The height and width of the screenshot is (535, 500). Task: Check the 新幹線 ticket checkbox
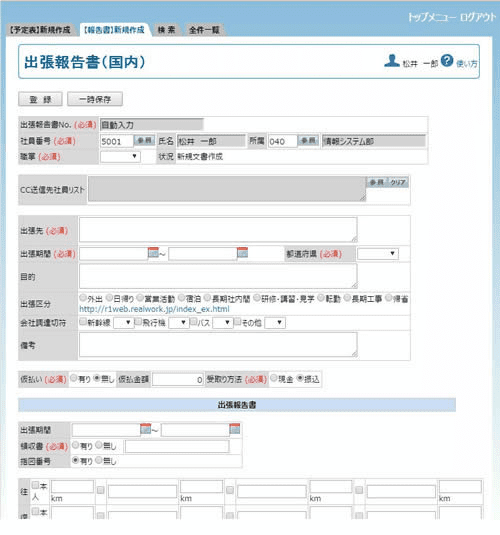[x=83, y=321]
